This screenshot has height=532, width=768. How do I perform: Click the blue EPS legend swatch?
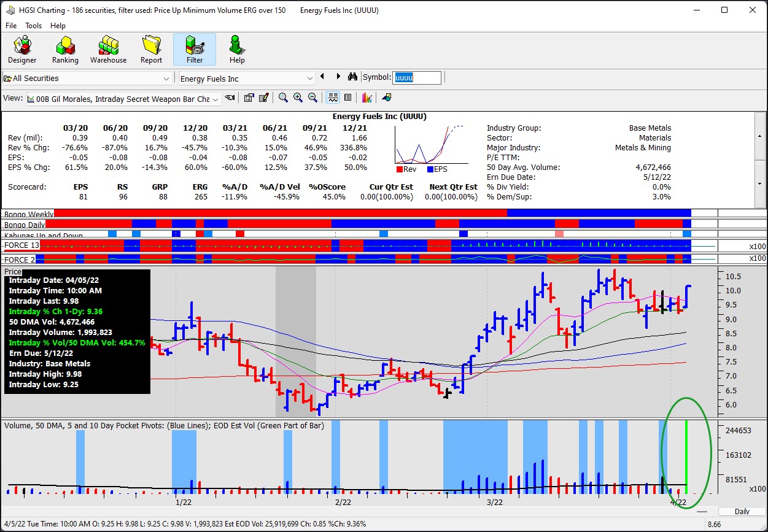430,169
